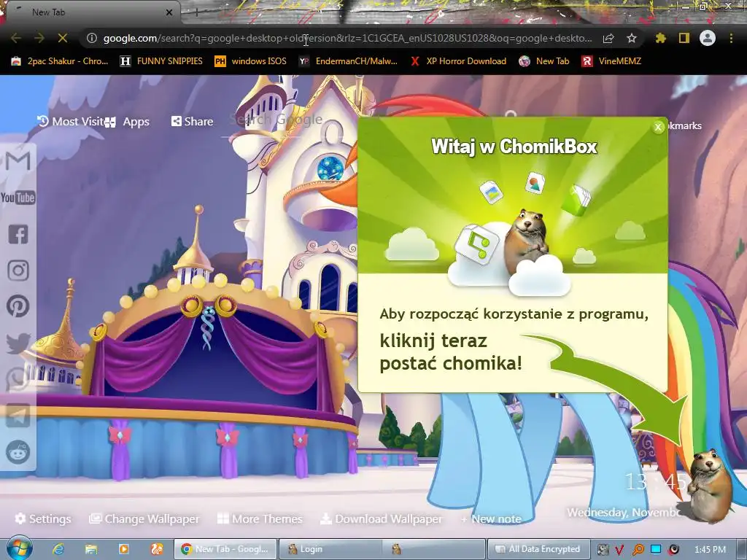Go forward in Chrome

tap(39, 38)
